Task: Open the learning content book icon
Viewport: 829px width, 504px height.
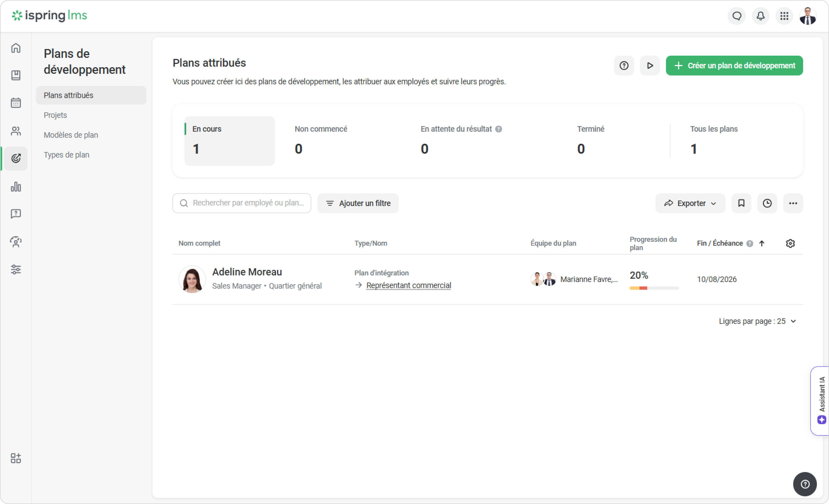Action: pyautogui.click(x=16, y=75)
